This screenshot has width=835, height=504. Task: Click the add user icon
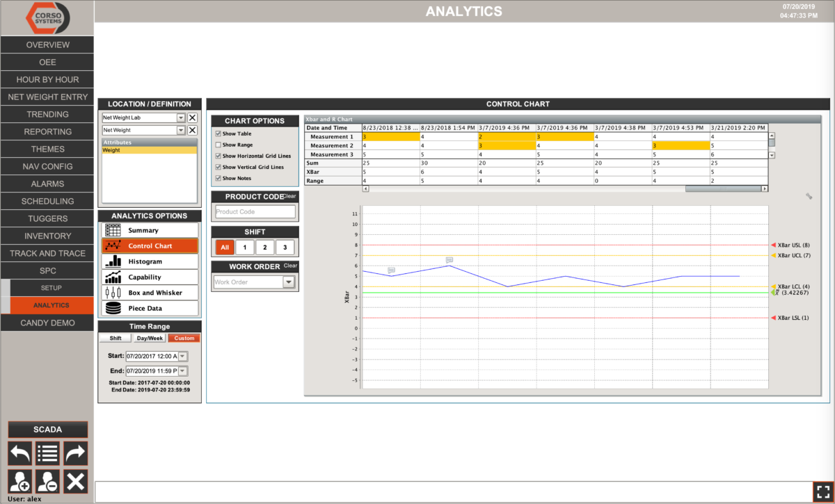point(19,480)
